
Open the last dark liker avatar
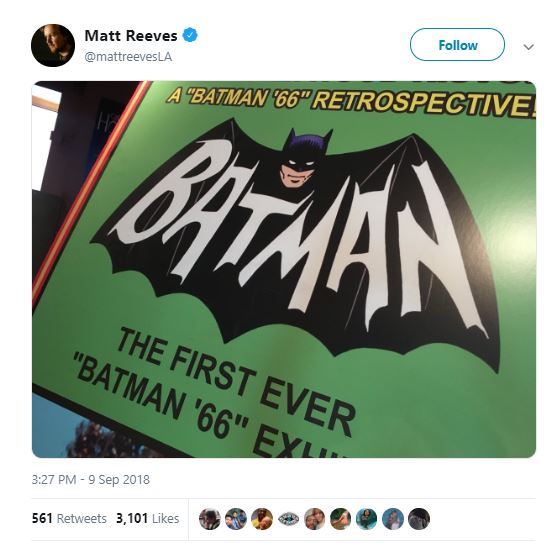419,519
